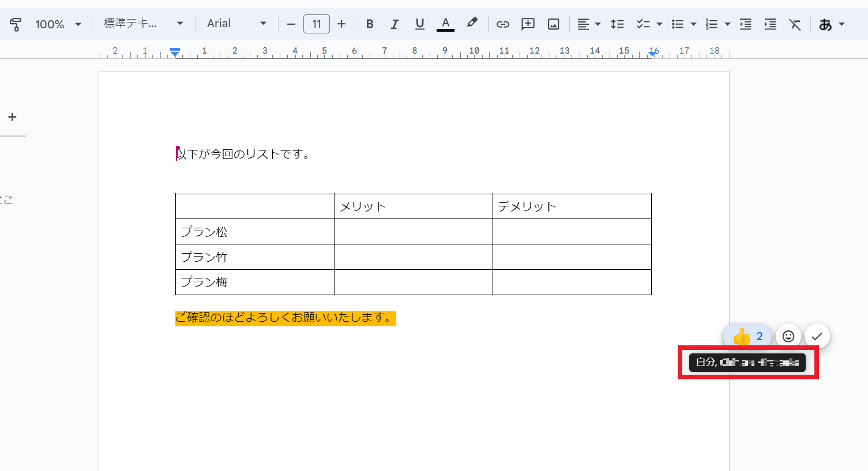This screenshot has height=471, width=868.
Task: Click the font size field showing 11
Action: pyautogui.click(x=317, y=24)
